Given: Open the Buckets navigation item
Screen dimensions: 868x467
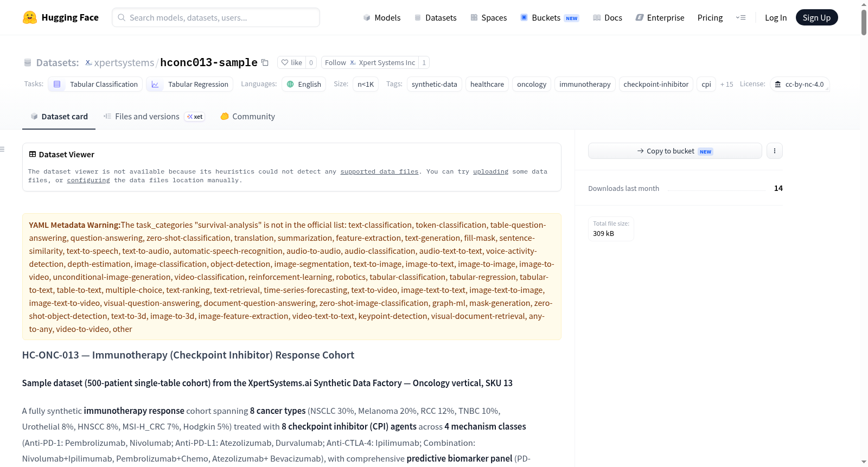Looking at the screenshot, I should tap(550, 17).
